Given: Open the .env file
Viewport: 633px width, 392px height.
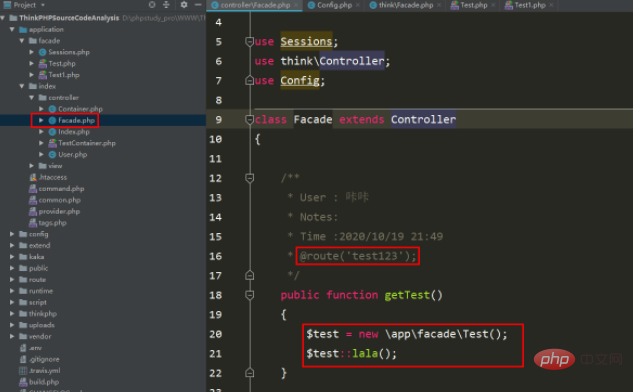Looking at the screenshot, I should [35, 348].
